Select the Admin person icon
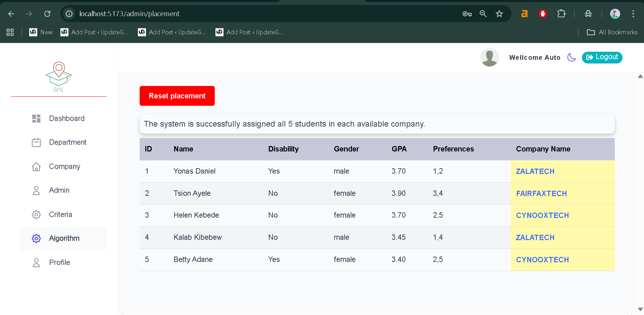Screen dimensions: 644x315 click(x=36, y=190)
